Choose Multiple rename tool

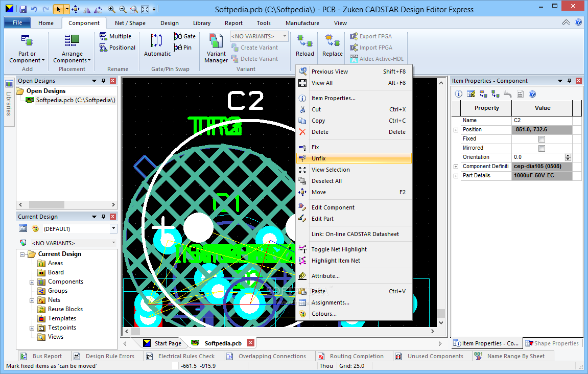[115, 36]
